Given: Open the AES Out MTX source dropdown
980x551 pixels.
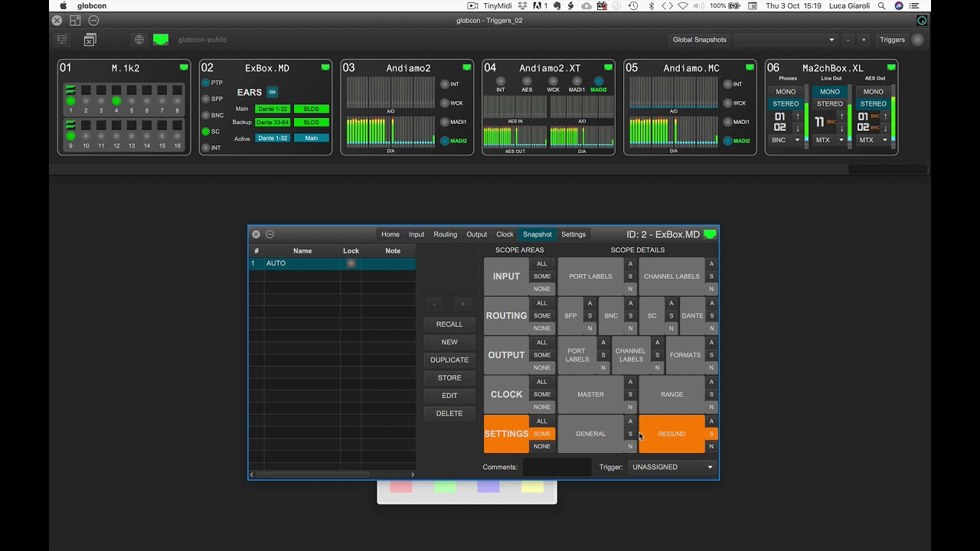Looking at the screenshot, I should [x=874, y=140].
